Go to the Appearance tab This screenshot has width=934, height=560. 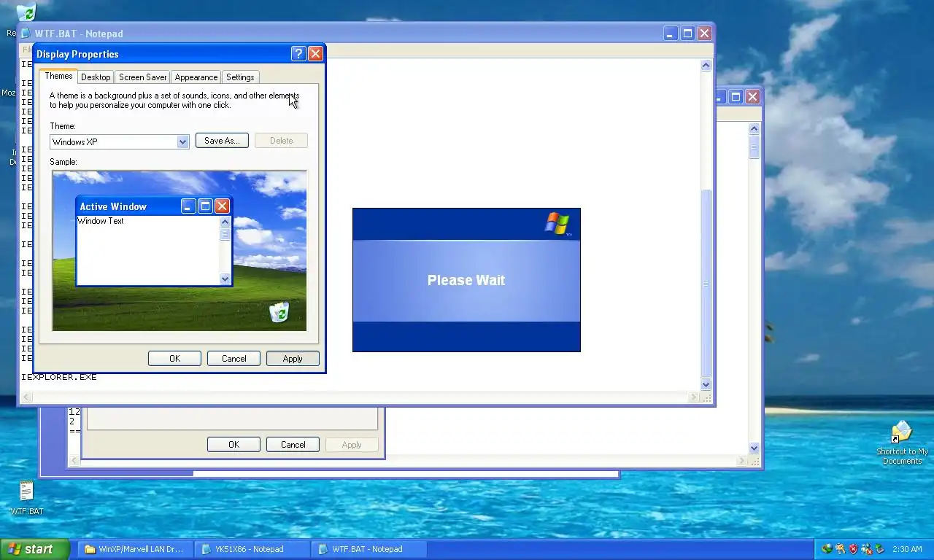click(x=196, y=77)
